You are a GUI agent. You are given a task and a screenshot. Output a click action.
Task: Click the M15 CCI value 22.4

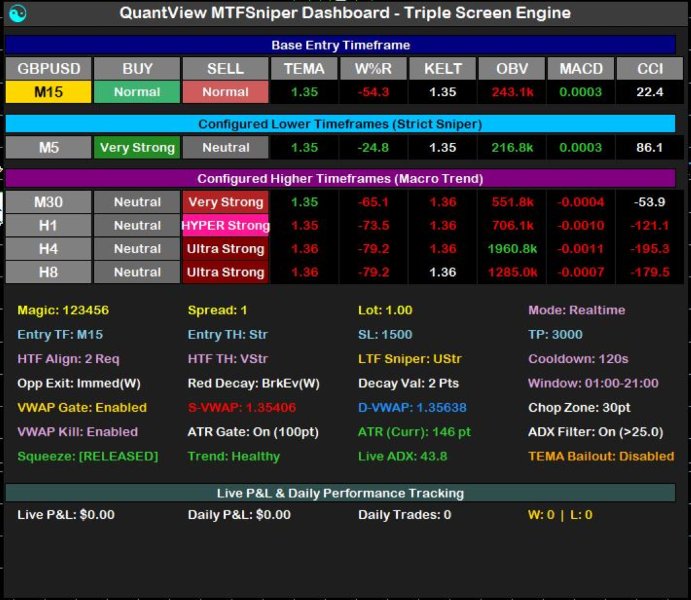pos(650,92)
